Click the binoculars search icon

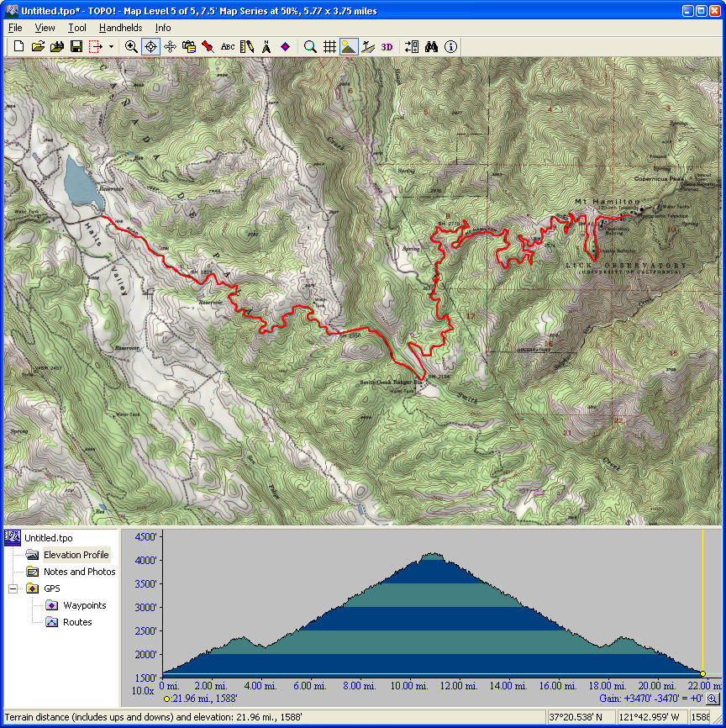[x=432, y=47]
